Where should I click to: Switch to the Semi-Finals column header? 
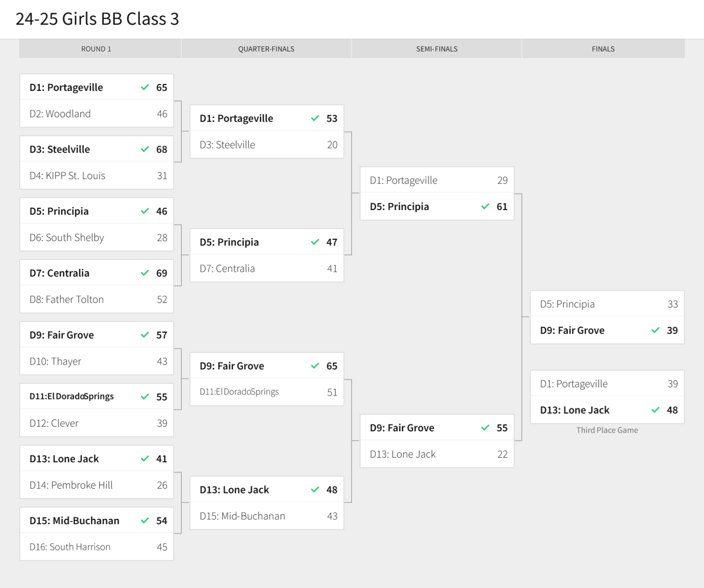(436, 49)
